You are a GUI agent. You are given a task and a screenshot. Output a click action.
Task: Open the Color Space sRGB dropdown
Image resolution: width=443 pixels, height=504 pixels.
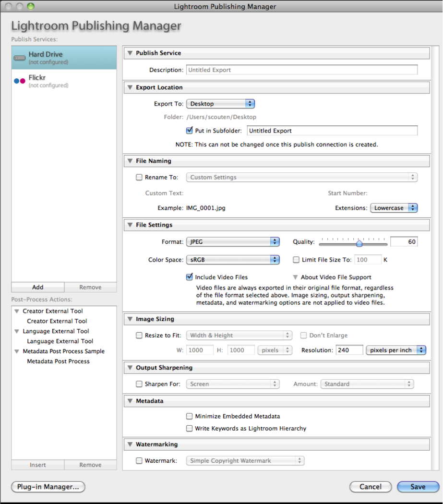[233, 260]
